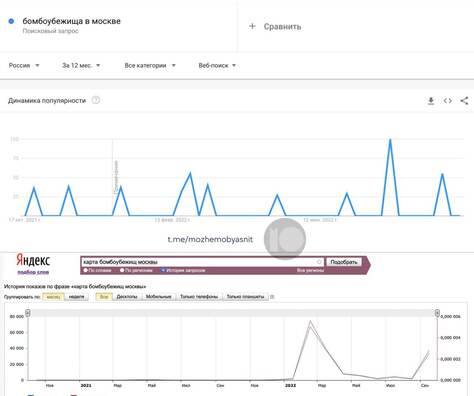474x396 pixels.
Task: Open the Россия region dropdown
Action: coord(24,65)
